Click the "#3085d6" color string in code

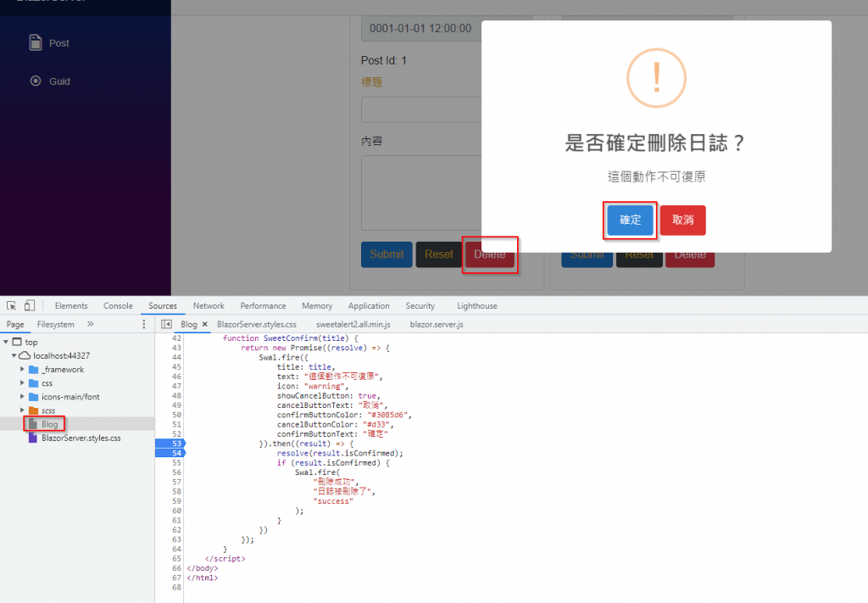[388, 415]
